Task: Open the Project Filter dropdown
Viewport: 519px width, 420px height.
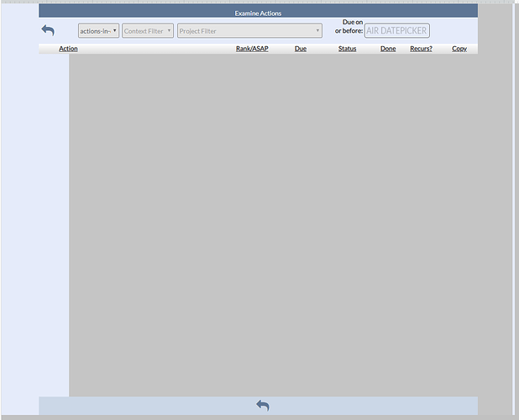Action: (249, 31)
